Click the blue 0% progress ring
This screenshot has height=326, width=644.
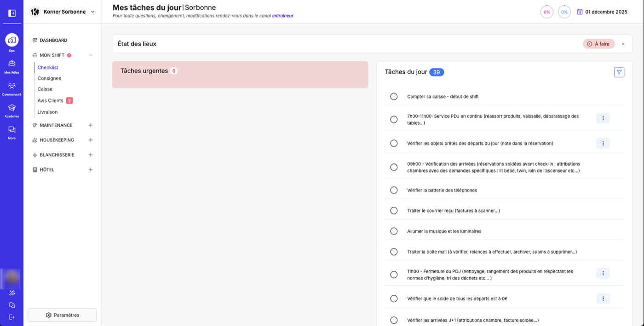pyautogui.click(x=564, y=12)
